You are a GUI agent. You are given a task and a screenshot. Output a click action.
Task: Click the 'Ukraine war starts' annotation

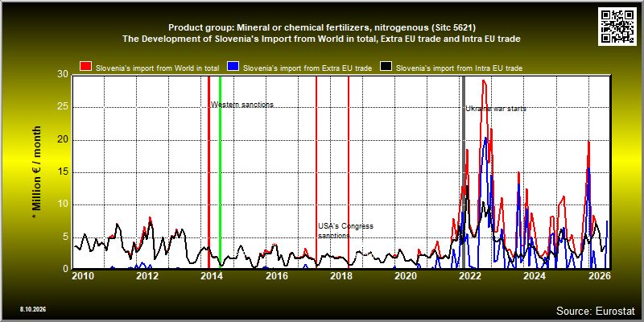[x=496, y=109]
